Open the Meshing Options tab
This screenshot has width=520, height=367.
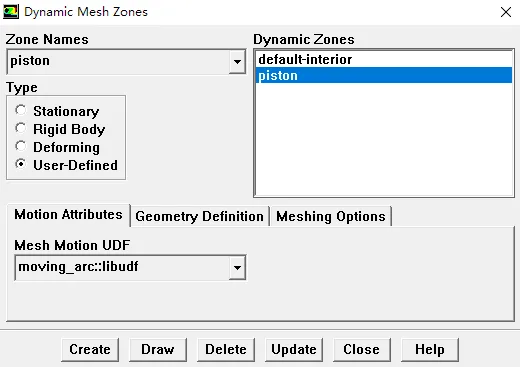click(x=331, y=216)
